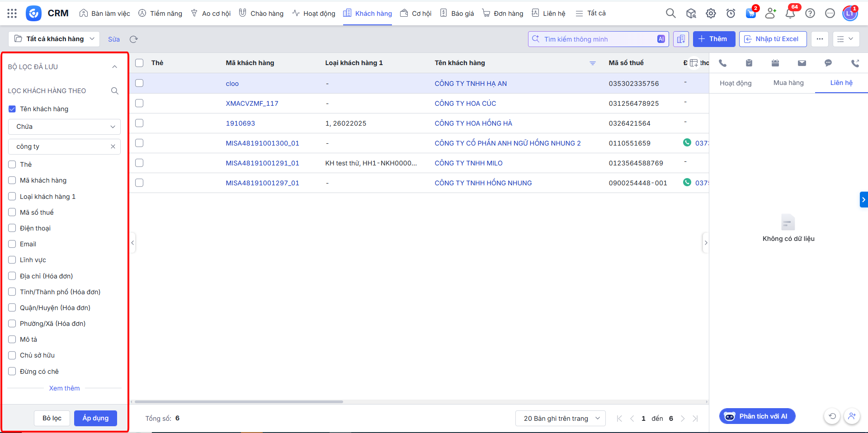Open the 20 Bản ghi trên trang dropdown
This screenshot has width=868, height=433.
click(x=561, y=419)
